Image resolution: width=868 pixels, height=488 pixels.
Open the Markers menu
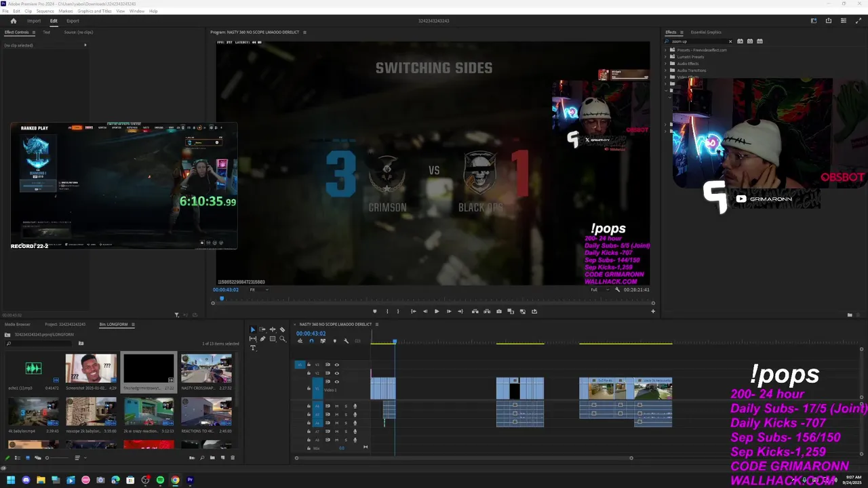click(x=66, y=12)
